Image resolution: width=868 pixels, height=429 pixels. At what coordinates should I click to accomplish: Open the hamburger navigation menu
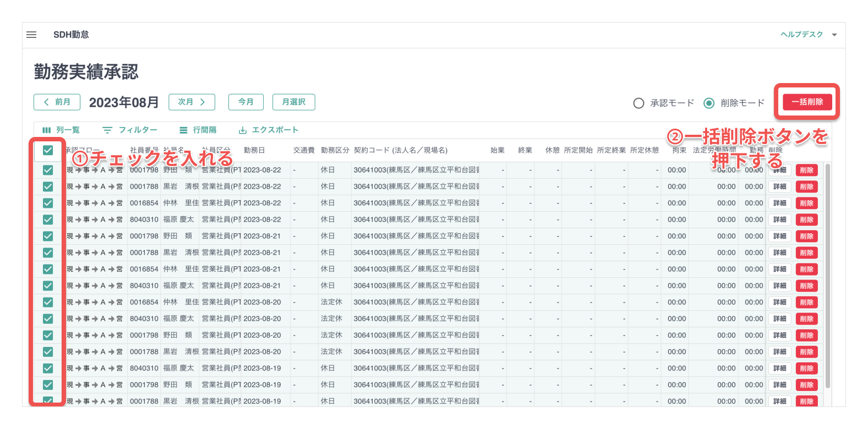point(31,35)
